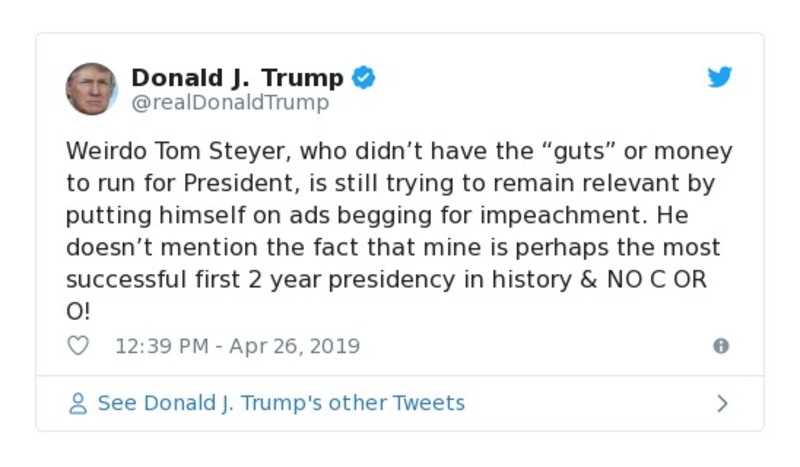Image resolution: width=800 pixels, height=467 pixels.
Task: Click the 'NO C OR' text in tweet
Action: 657,280
